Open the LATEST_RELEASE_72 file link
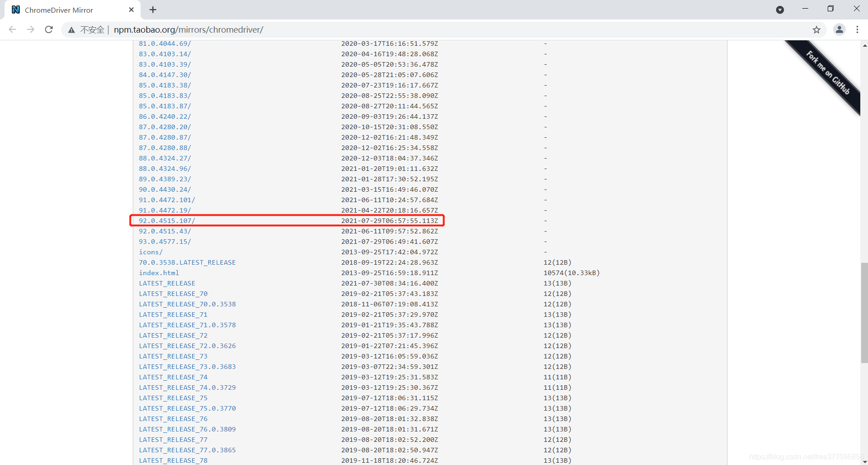This screenshot has height=465, width=868. [x=173, y=335]
